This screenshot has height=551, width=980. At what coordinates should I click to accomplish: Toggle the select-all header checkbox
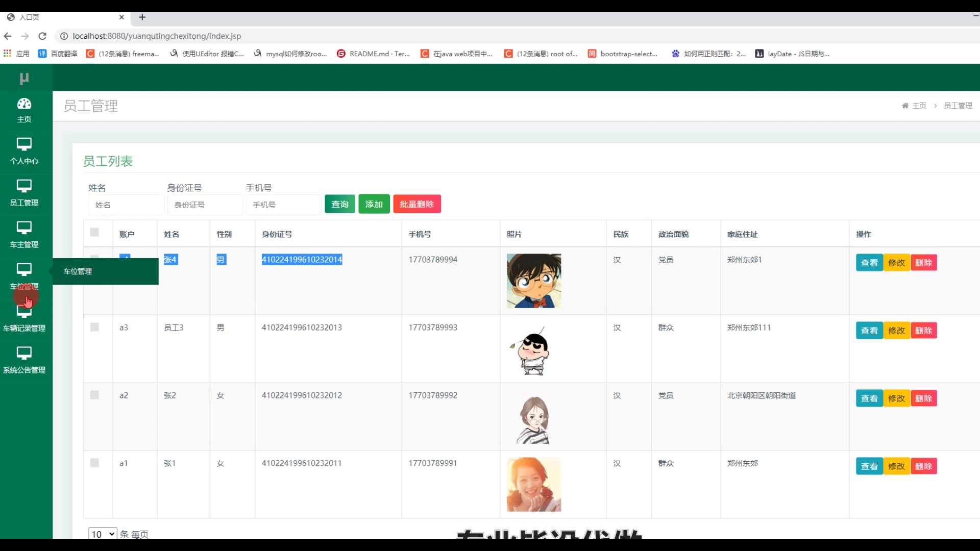(x=94, y=233)
